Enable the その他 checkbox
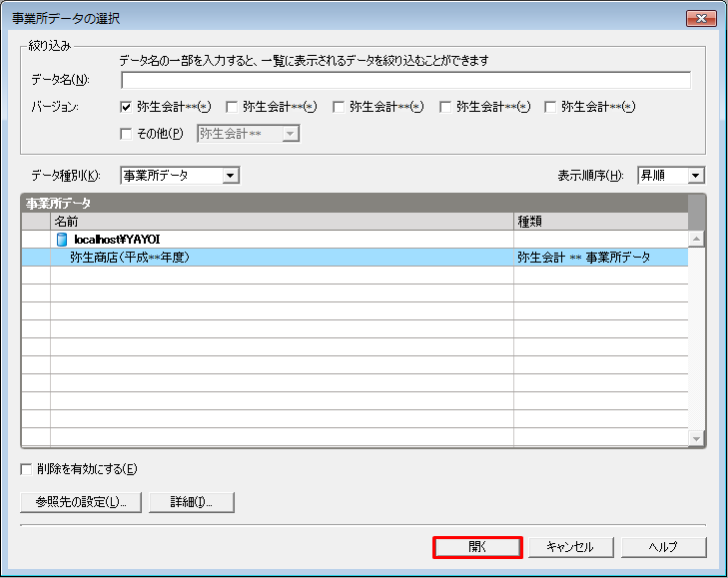 (x=126, y=133)
